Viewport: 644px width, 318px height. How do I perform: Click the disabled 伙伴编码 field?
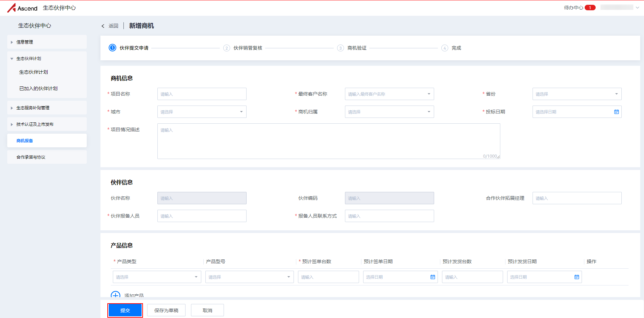[389, 198]
